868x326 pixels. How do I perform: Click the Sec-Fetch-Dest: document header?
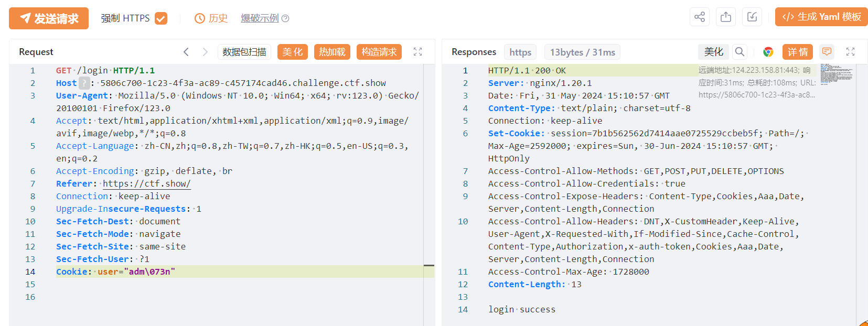click(119, 221)
